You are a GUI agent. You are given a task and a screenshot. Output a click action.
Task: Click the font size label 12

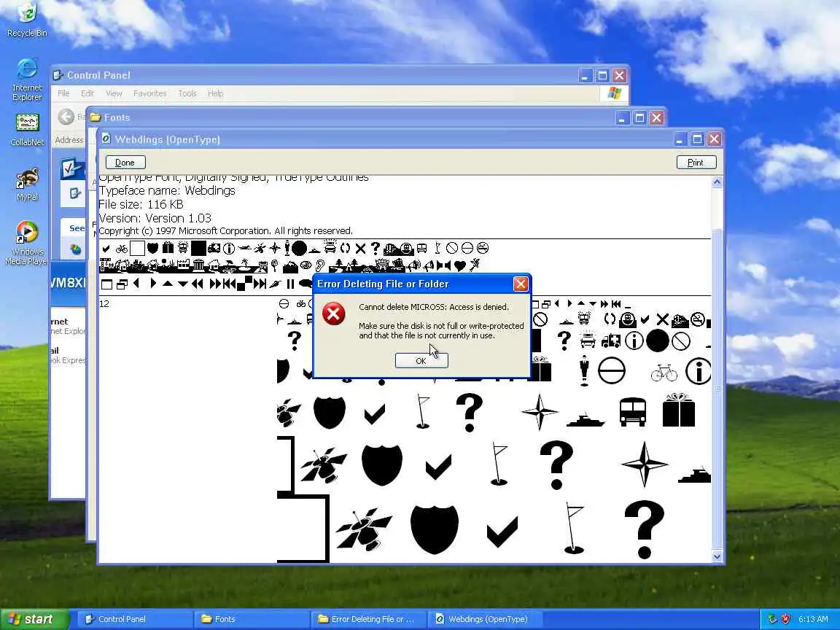click(x=104, y=304)
